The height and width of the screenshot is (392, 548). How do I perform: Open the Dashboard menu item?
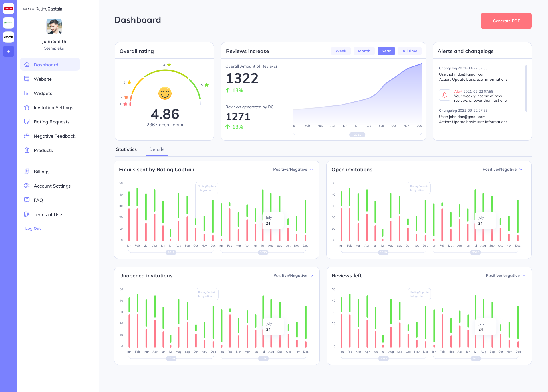point(50,64)
